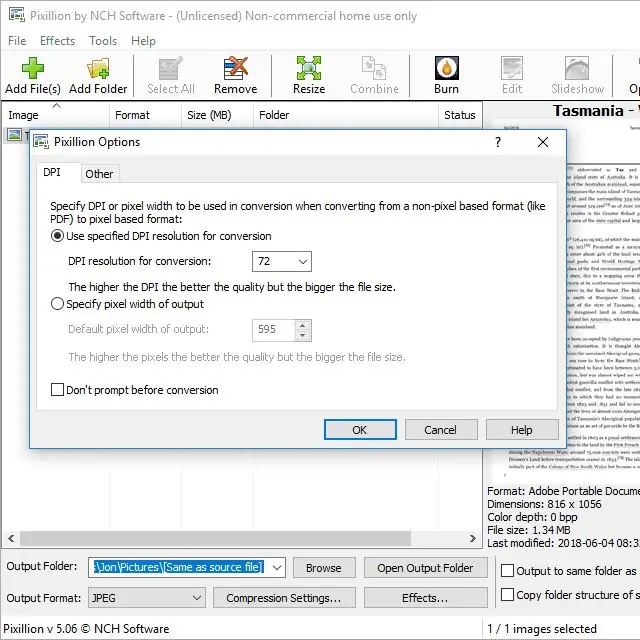This screenshot has width=640, height=640.
Task: Click '1 / 1 images selected' status text
Action: coord(542,629)
